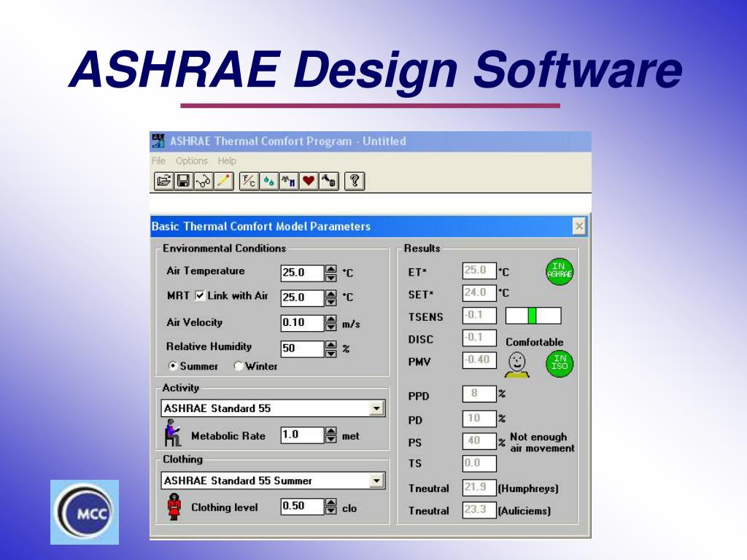Click the Air Velocity 0.10 input field
Viewport: 747px width, 560px height.
pyautogui.click(x=302, y=323)
